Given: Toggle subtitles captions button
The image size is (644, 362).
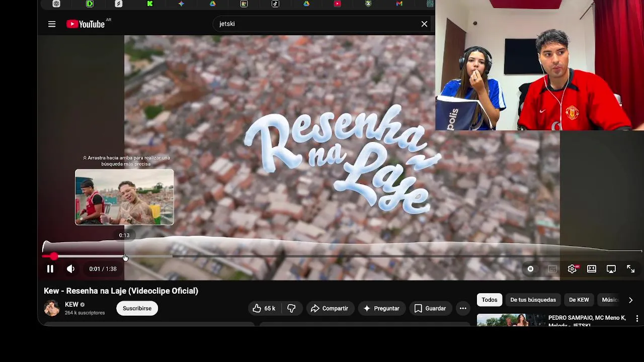Looking at the screenshot, I should point(552,269).
